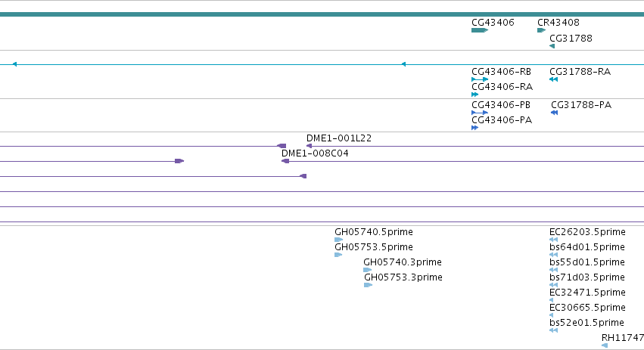644x350 pixels.
Task: Click the CR43408 gene label
Action: pyautogui.click(x=558, y=23)
